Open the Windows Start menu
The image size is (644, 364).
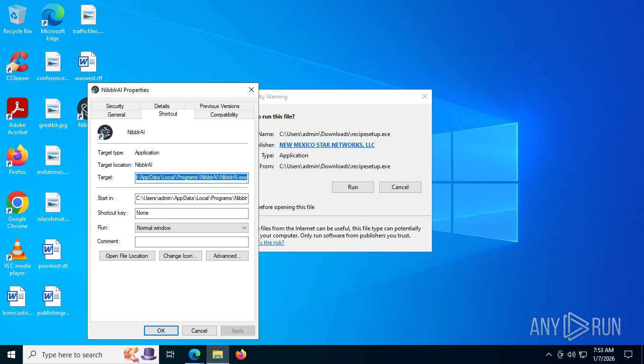click(11, 355)
